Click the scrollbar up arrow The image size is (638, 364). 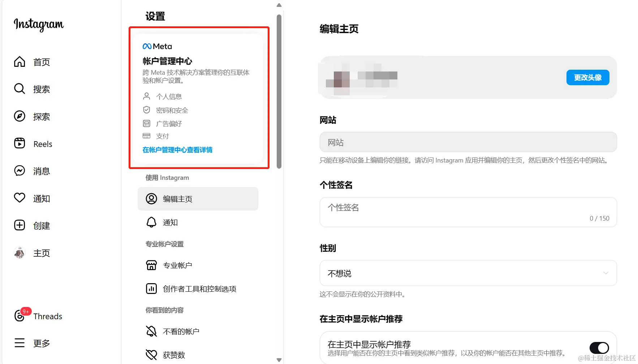[x=279, y=5]
